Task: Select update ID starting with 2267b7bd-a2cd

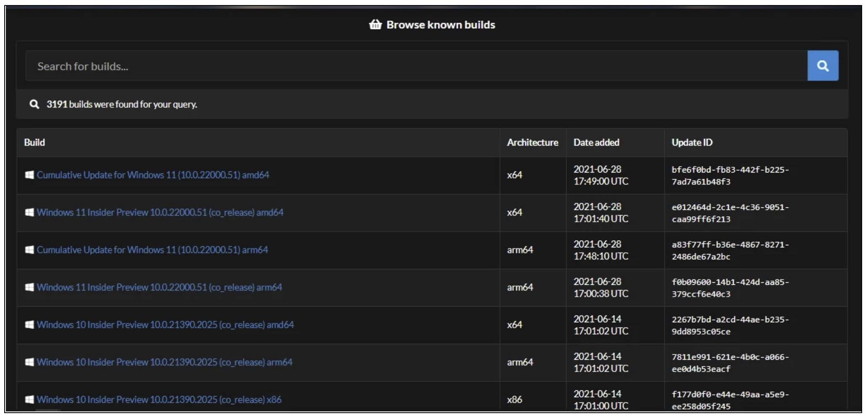Action: click(730, 326)
